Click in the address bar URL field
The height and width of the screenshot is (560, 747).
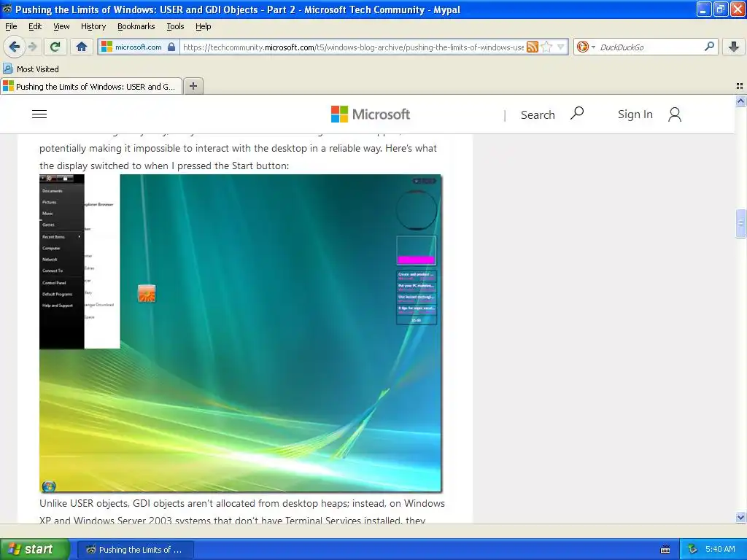point(353,47)
